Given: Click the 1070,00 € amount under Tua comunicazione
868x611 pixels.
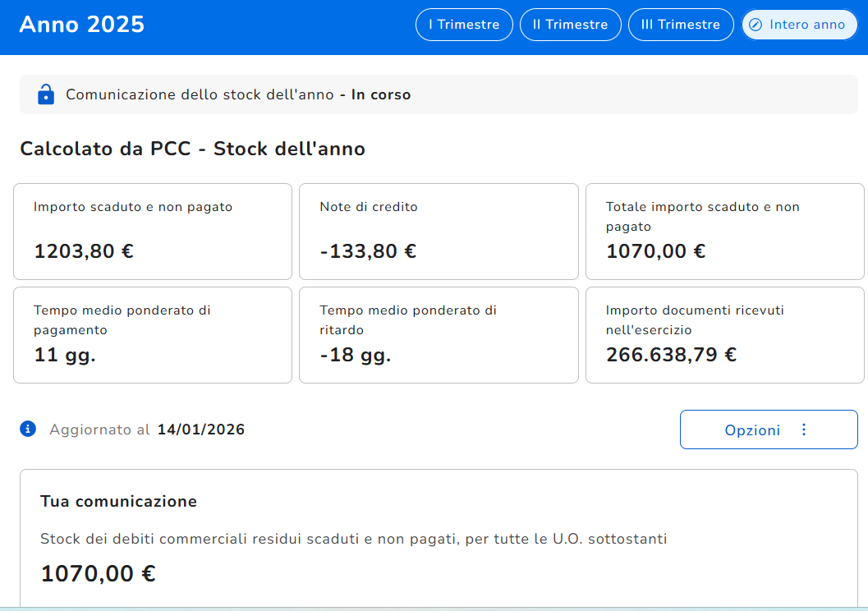Looking at the screenshot, I should (98, 573).
